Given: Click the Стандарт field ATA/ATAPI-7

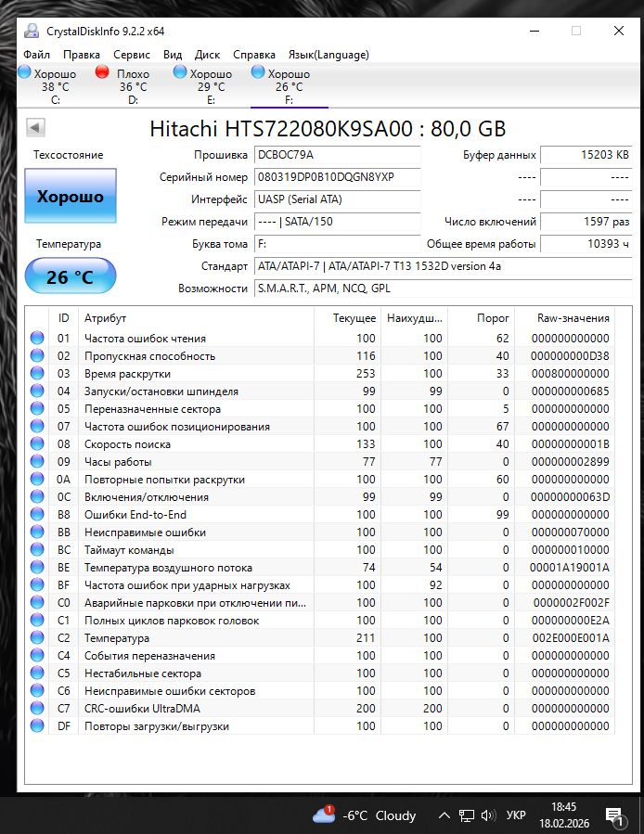Looking at the screenshot, I should [x=444, y=266].
